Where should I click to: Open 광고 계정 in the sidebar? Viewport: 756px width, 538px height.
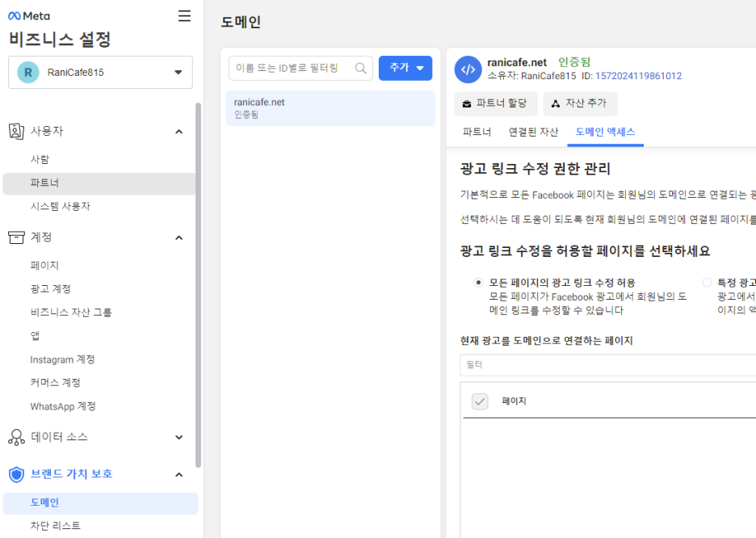(51, 288)
